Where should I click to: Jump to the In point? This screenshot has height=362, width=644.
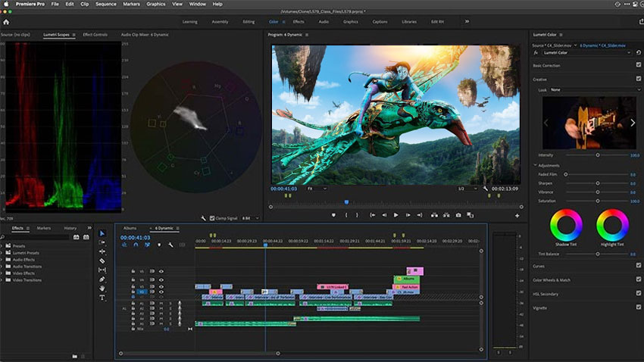372,215
